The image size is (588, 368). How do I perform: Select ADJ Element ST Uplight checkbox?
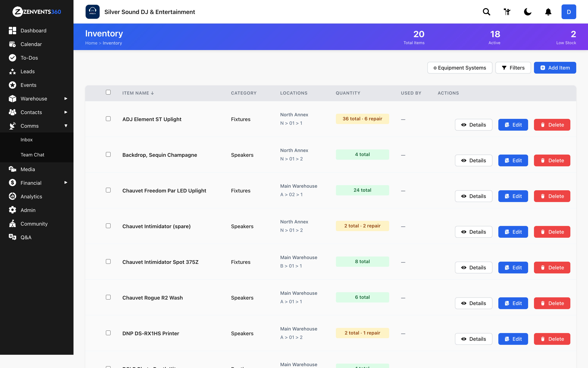click(108, 119)
